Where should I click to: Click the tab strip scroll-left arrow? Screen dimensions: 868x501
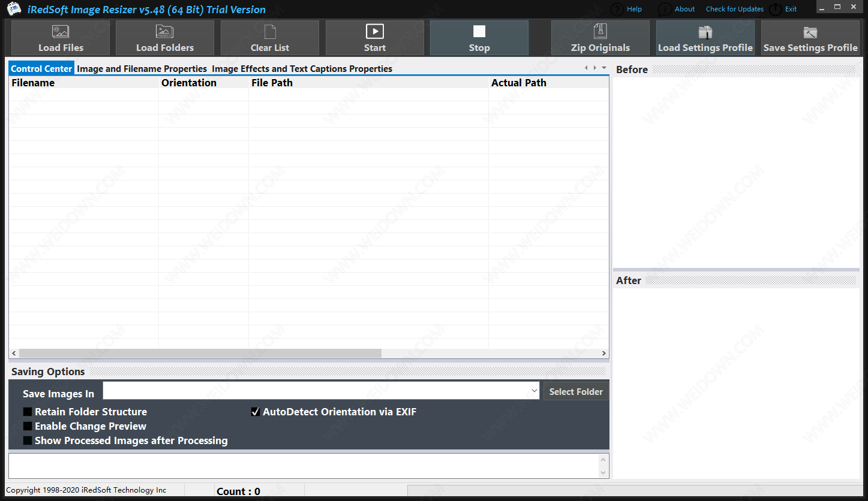(x=586, y=68)
